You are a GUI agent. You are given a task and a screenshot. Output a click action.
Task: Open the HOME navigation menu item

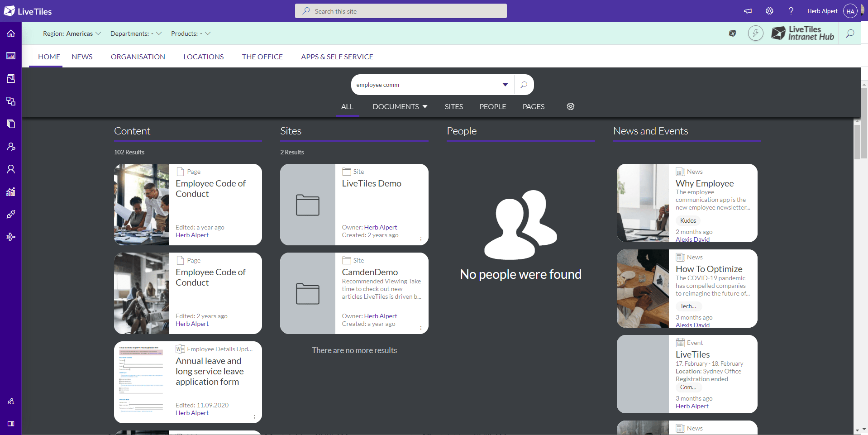49,57
